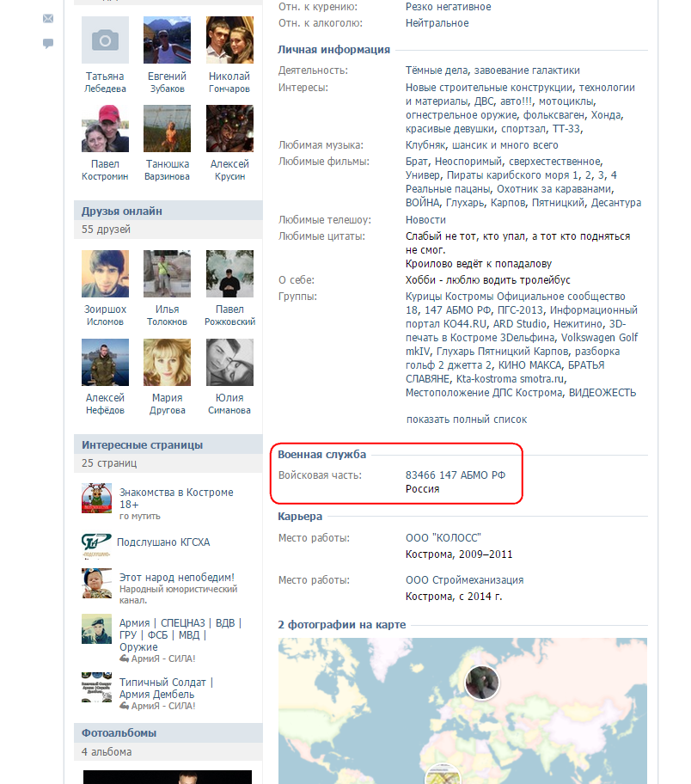Open Юлия Симанова's avatar
The height and width of the screenshot is (784, 691).
click(x=229, y=363)
